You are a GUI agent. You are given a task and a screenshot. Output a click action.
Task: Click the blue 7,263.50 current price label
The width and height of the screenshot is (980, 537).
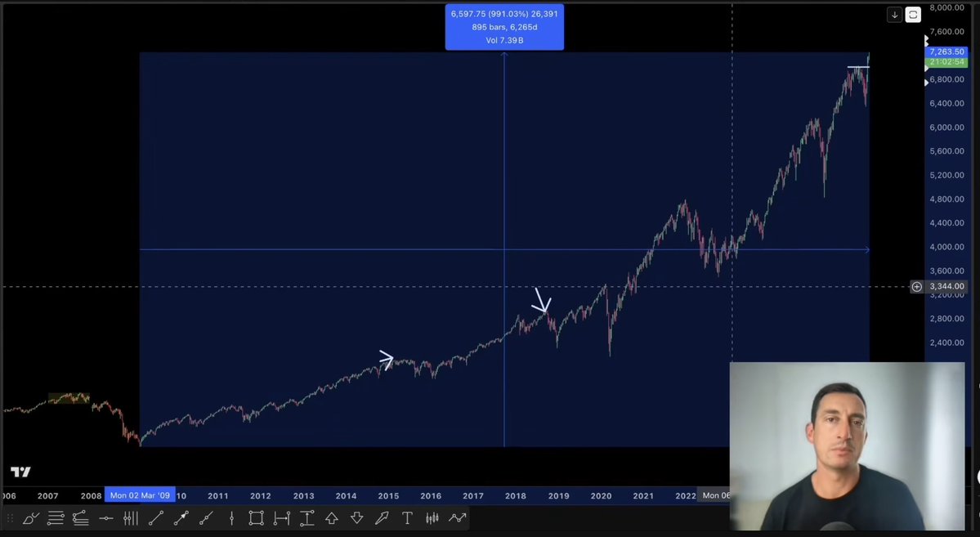tap(946, 51)
